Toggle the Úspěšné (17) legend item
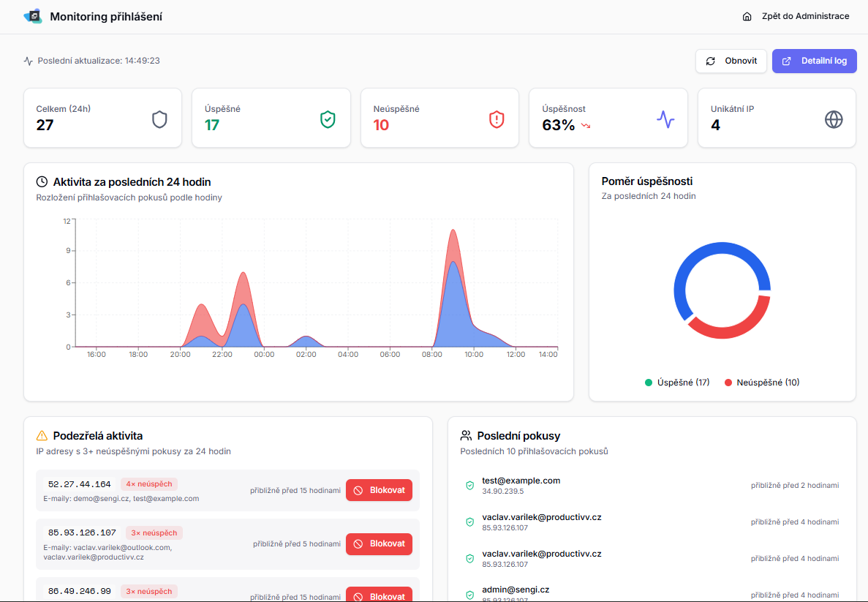The width and height of the screenshot is (868, 602). tap(676, 381)
